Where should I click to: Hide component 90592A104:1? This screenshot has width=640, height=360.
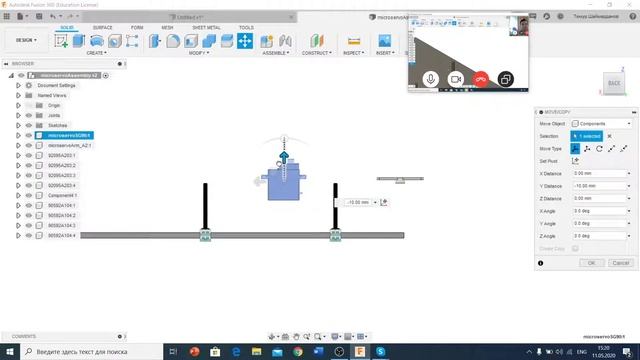point(29,205)
